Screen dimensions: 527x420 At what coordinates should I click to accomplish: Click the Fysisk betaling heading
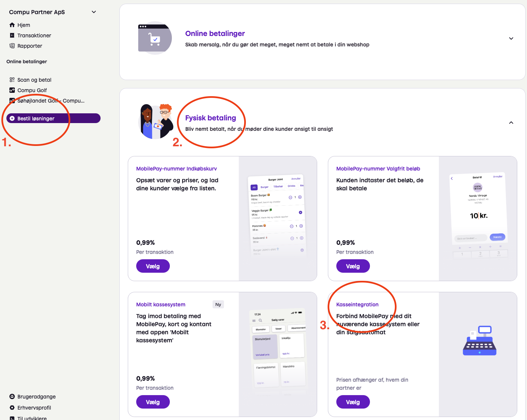(x=211, y=118)
